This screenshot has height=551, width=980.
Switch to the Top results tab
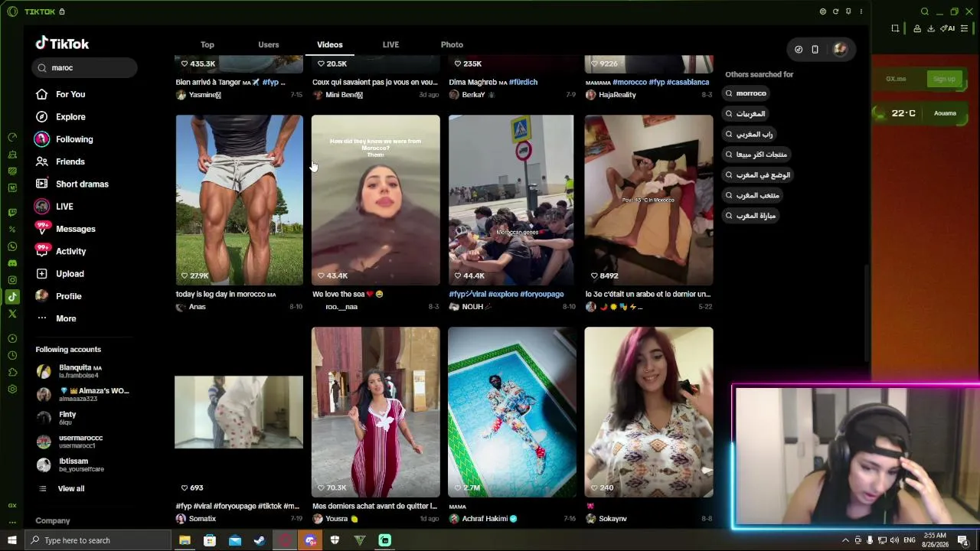[x=207, y=44]
